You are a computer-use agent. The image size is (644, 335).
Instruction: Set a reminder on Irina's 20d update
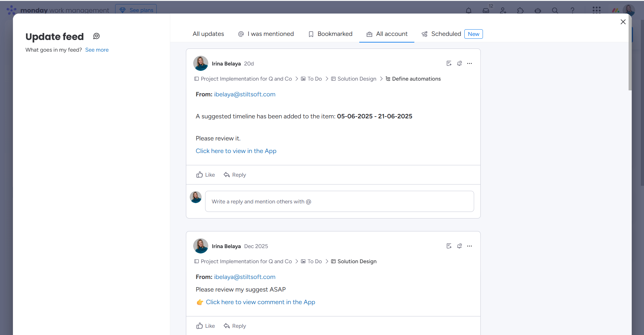(x=459, y=63)
